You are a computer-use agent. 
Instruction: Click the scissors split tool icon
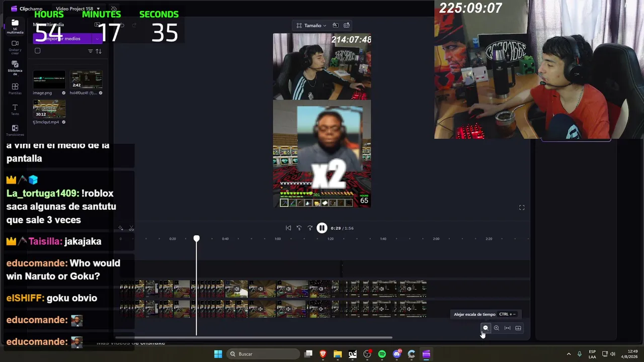click(x=131, y=228)
